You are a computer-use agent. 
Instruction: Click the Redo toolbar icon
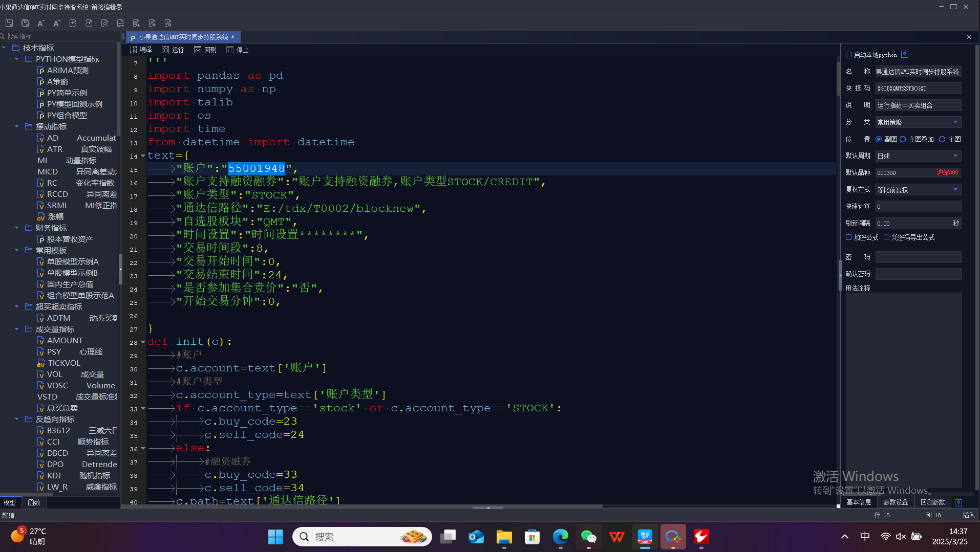point(89,23)
